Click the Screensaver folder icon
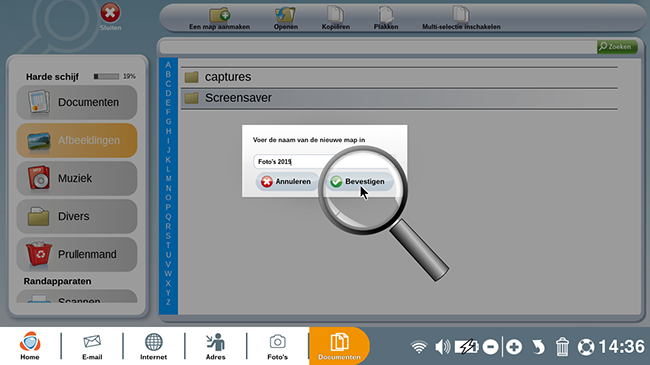Image resolution: width=650 pixels, height=365 pixels. (192, 98)
